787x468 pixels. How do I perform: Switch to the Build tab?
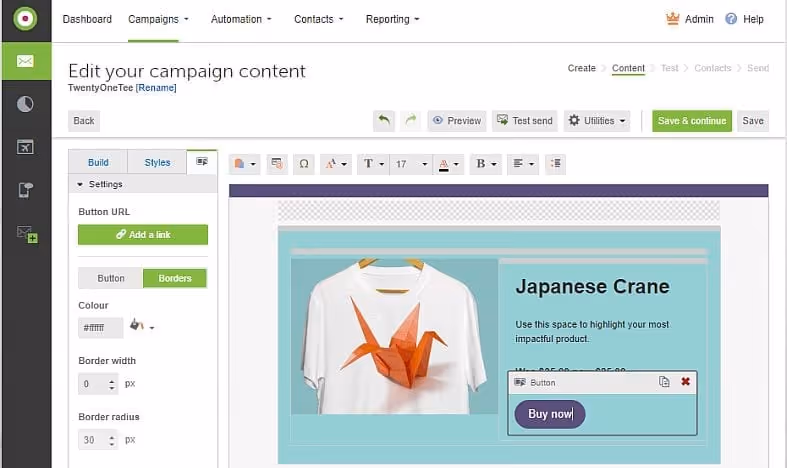click(98, 162)
